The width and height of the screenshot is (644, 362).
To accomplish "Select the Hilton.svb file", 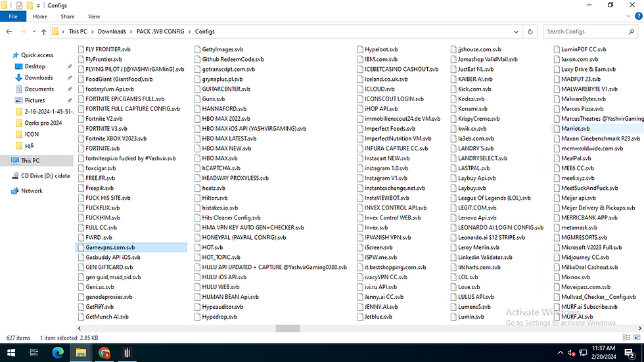I will point(211,198).
